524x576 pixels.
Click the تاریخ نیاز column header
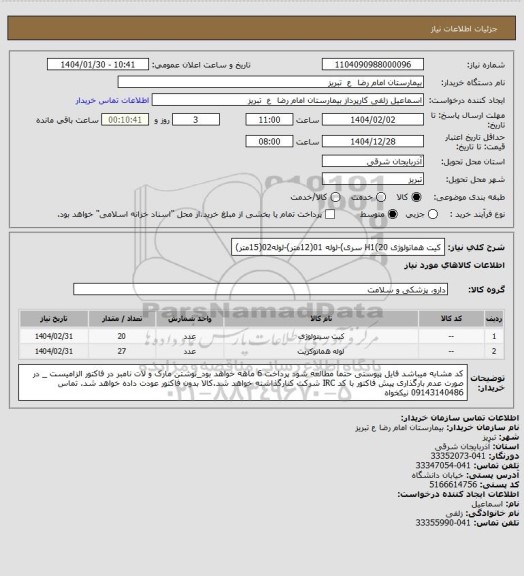tap(54, 318)
